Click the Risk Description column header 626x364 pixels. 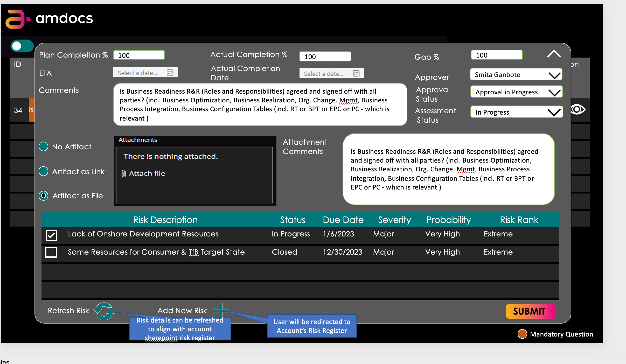[x=165, y=220]
